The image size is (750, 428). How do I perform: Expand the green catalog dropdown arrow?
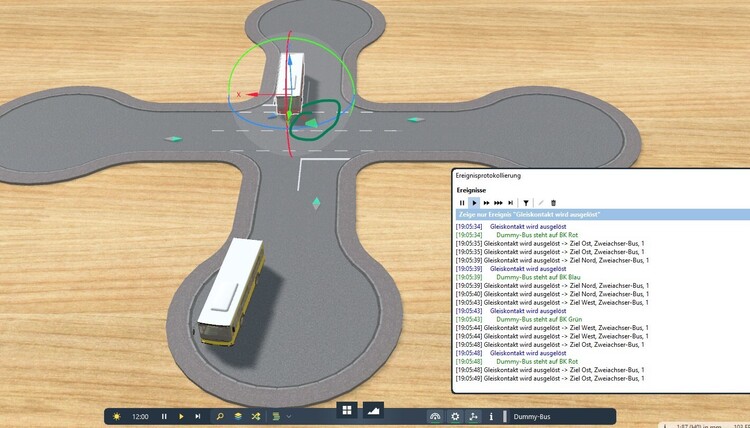coord(289,416)
